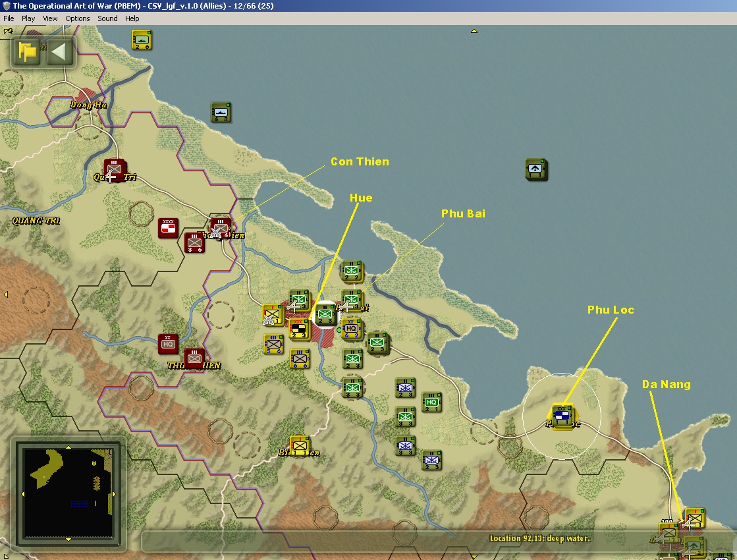Open the Play menu
Screen dimensions: 737x560
(28, 18)
